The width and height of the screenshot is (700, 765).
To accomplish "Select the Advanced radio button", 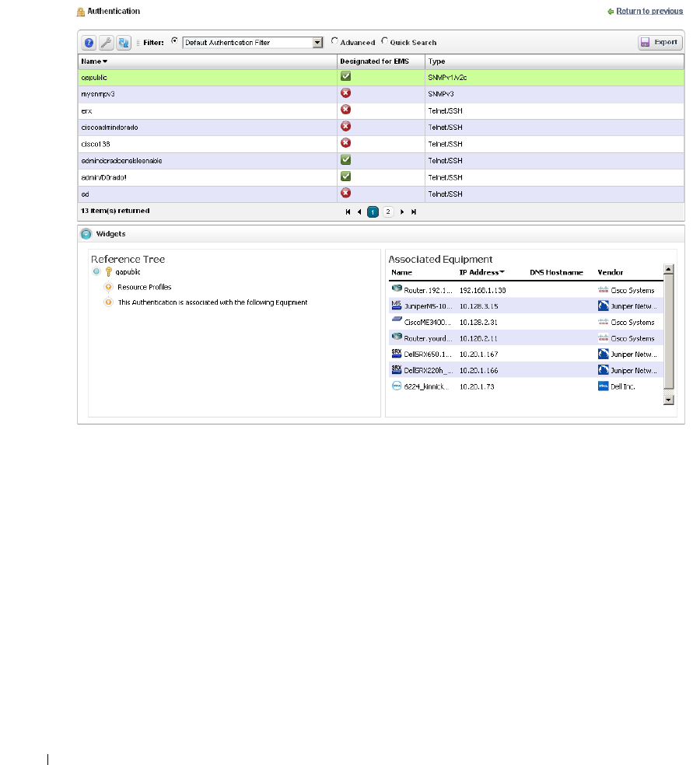I will [x=334, y=41].
